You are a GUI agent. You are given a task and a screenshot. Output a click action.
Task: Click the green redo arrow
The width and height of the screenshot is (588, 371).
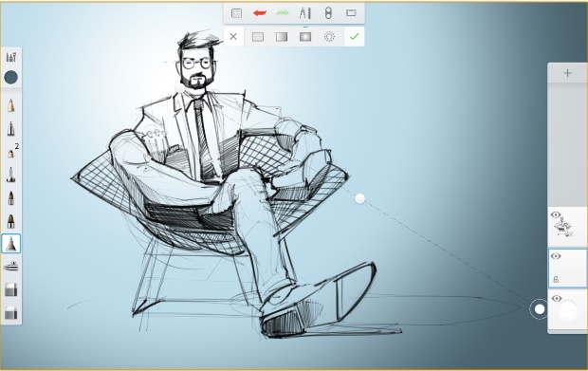(x=283, y=13)
